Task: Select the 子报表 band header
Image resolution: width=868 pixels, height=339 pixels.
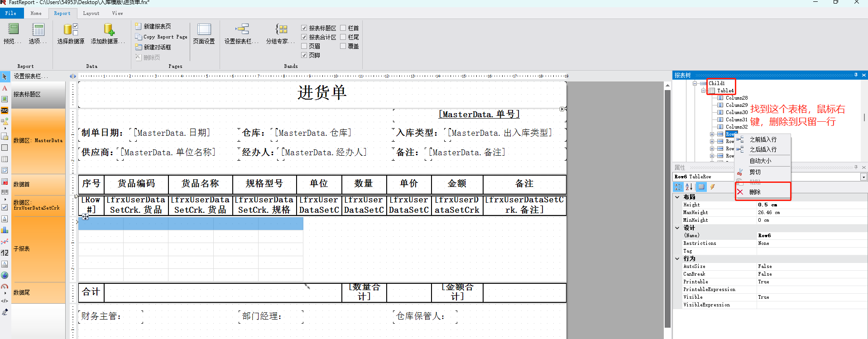Action: [38, 249]
